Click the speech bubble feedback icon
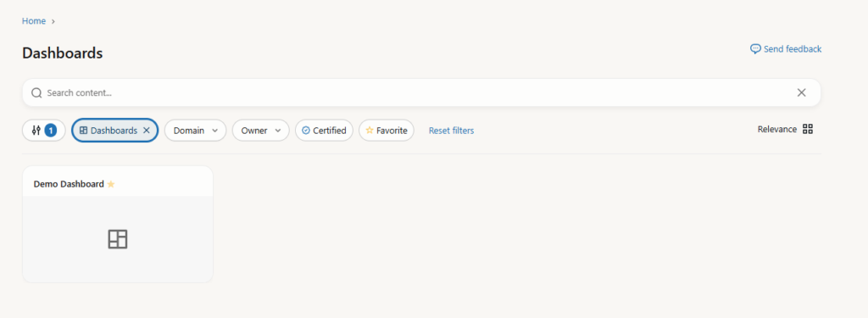This screenshot has width=868, height=318. (755, 48)
